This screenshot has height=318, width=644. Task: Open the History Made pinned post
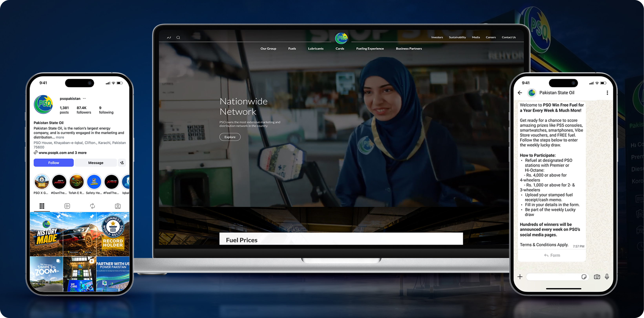[46, 234]
